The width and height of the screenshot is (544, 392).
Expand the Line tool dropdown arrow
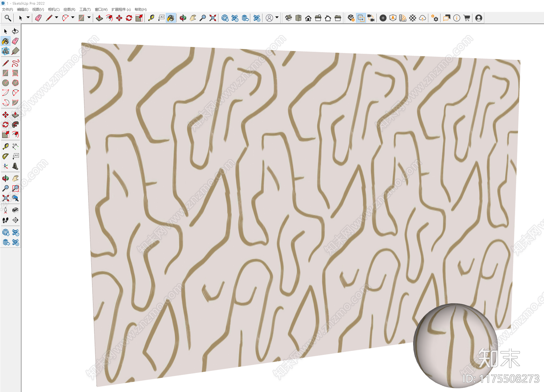point(56,18)
